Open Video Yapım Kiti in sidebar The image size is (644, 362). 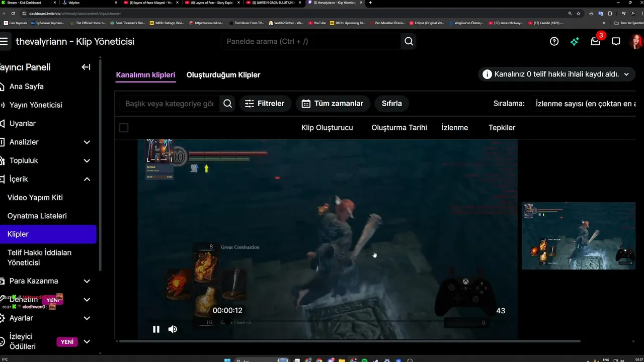[35, 198]
